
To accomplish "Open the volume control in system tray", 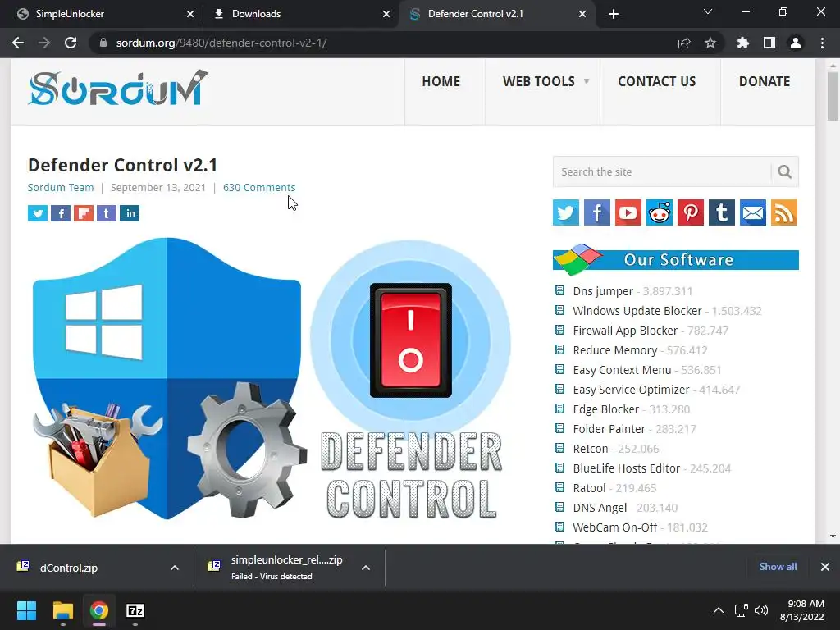I will (x=760, y=610).
